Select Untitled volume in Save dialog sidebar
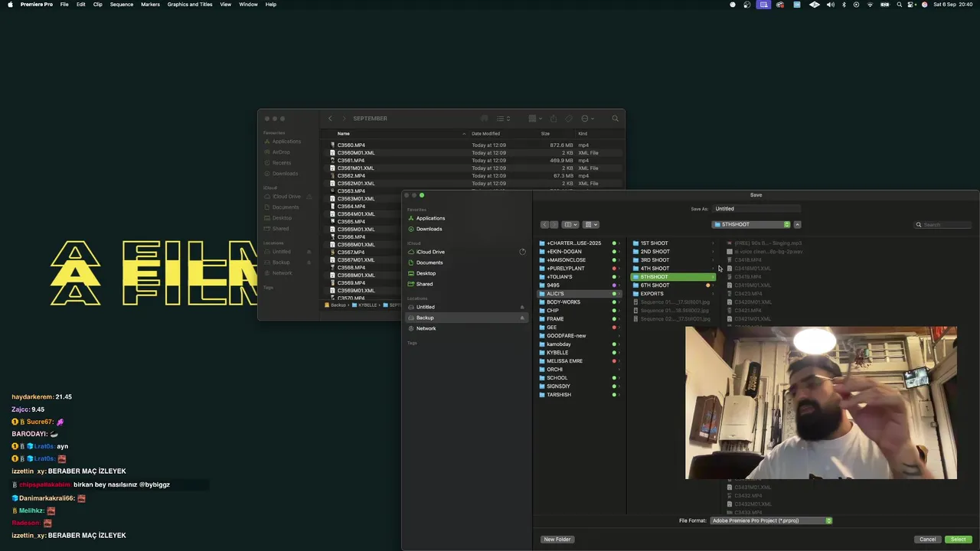 click(425, 307)
